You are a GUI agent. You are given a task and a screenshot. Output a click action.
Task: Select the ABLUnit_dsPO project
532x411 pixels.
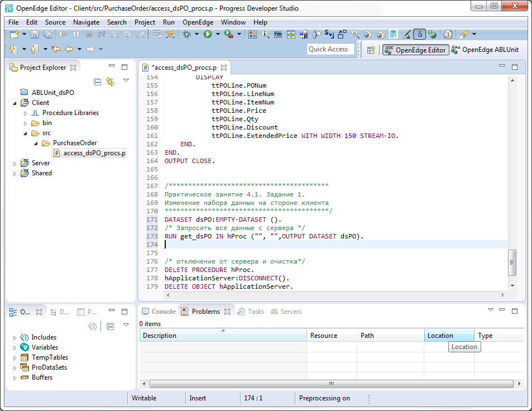[x=52, y=93]
